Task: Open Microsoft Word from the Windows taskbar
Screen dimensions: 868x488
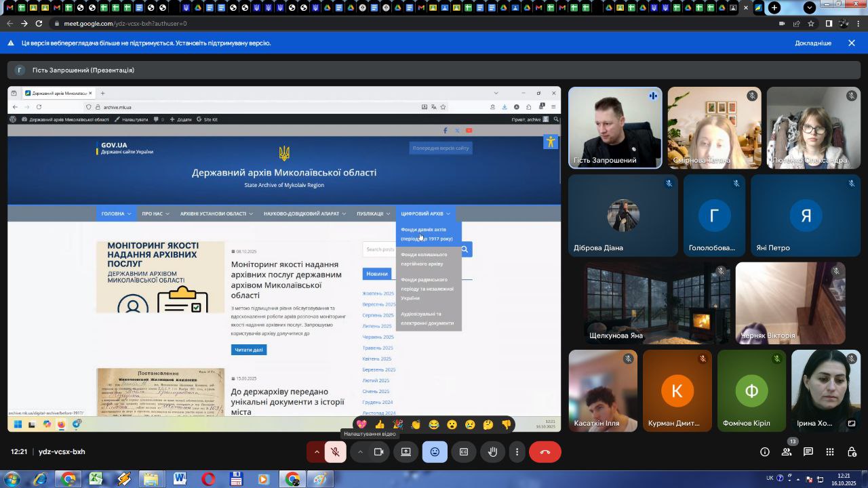Action: (180, 479)
